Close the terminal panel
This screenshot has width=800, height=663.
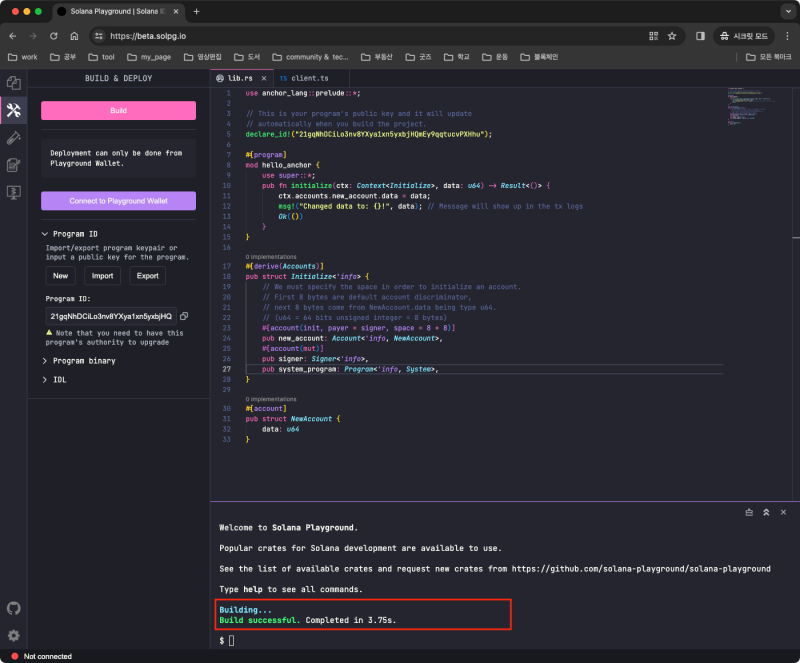tap(783, 512)
